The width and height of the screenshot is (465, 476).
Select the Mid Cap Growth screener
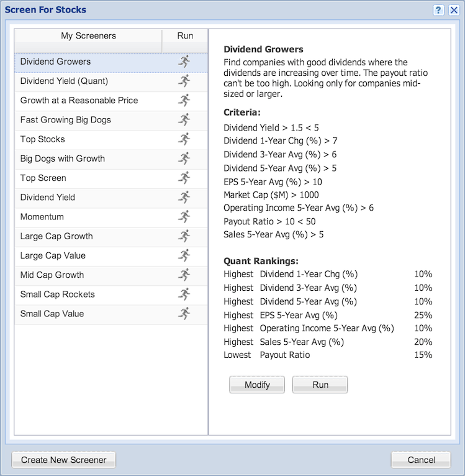111,275
